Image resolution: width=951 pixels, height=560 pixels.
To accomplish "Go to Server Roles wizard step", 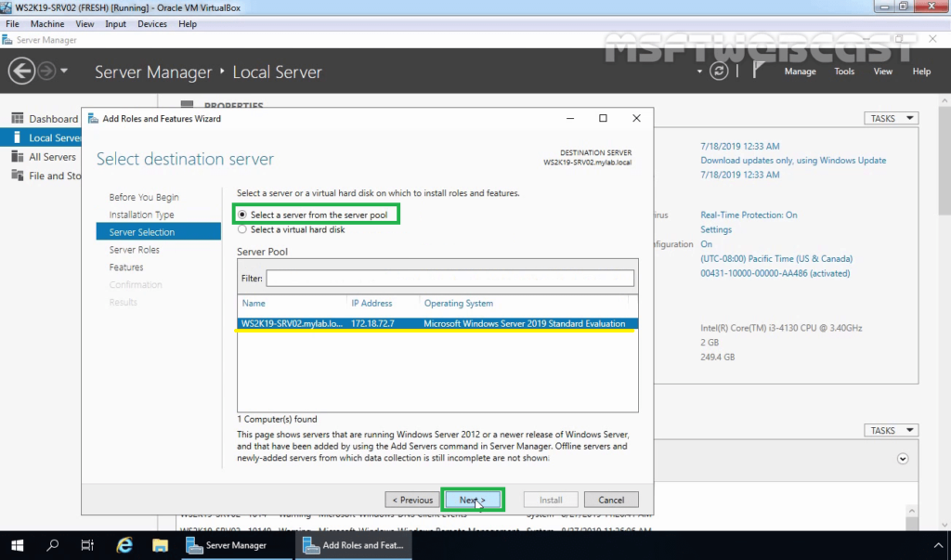I will pos(134,250).
